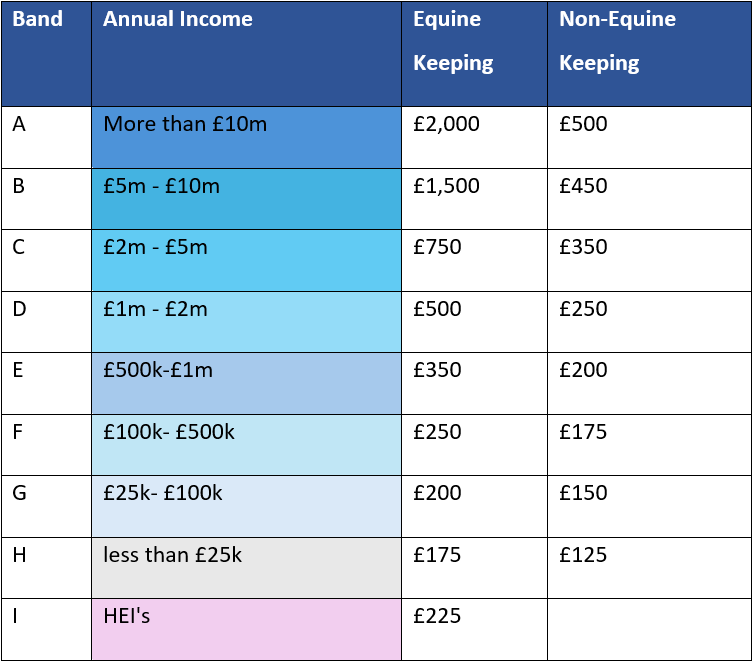Click the band H letter cell
This screenshot has width=754, height=664.
point(46,568)
